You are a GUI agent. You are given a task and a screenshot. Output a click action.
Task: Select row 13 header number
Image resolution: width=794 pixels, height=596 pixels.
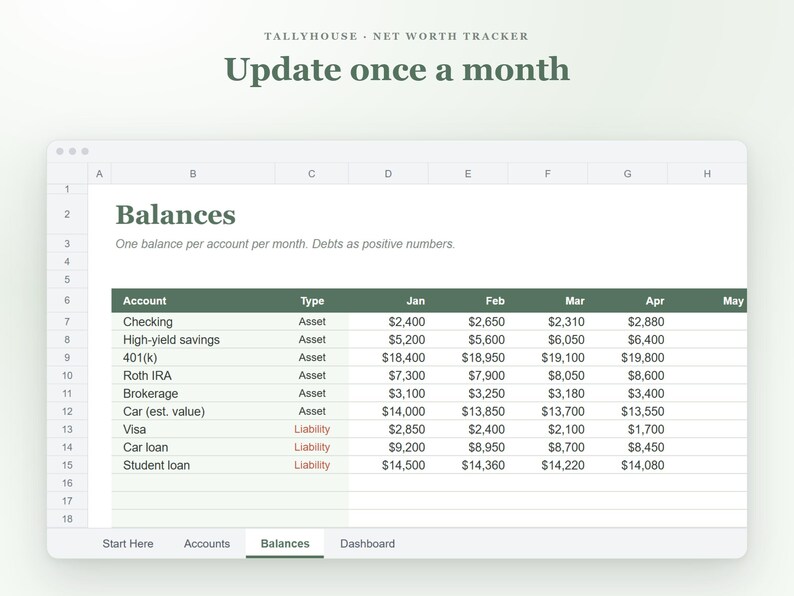[x=67, y=429]
